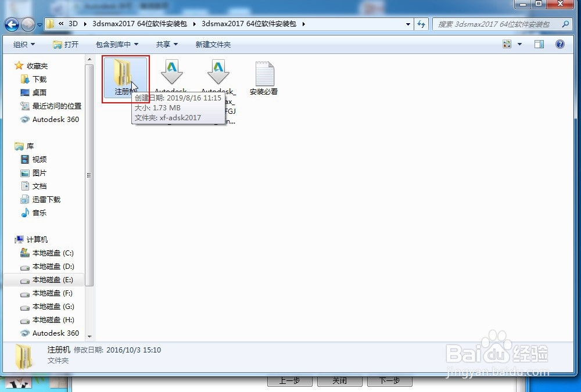Open 本地磁盘 (H:)
This screenshot has width=581, height=392.
click(x=53, y=320)
